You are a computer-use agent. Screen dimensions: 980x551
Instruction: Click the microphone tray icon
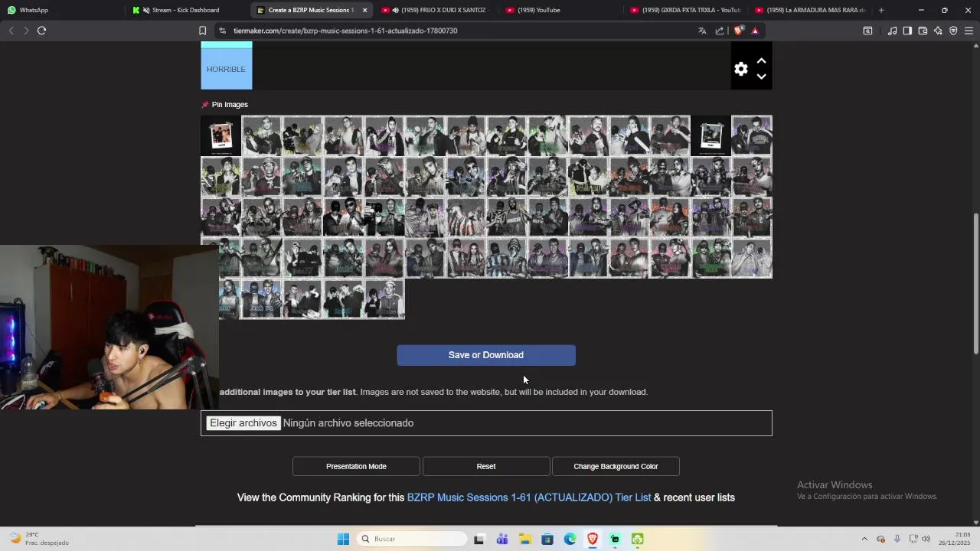(x=897, y=539)
